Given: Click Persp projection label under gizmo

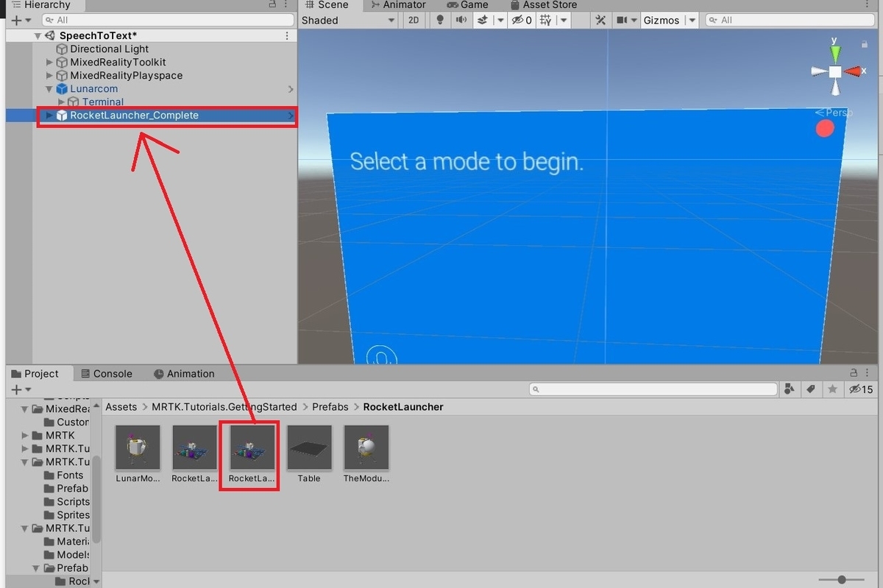Looking at the screenshot, I should [x=834, y=113].
